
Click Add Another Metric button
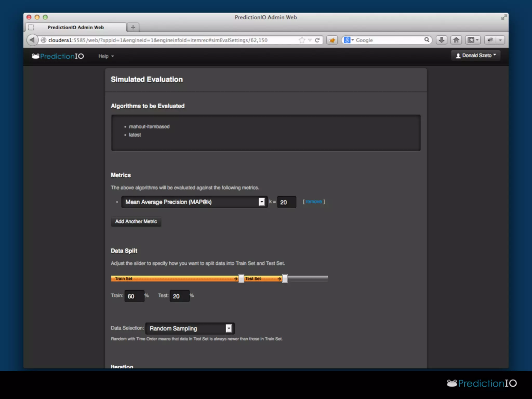tap(136, 221)
